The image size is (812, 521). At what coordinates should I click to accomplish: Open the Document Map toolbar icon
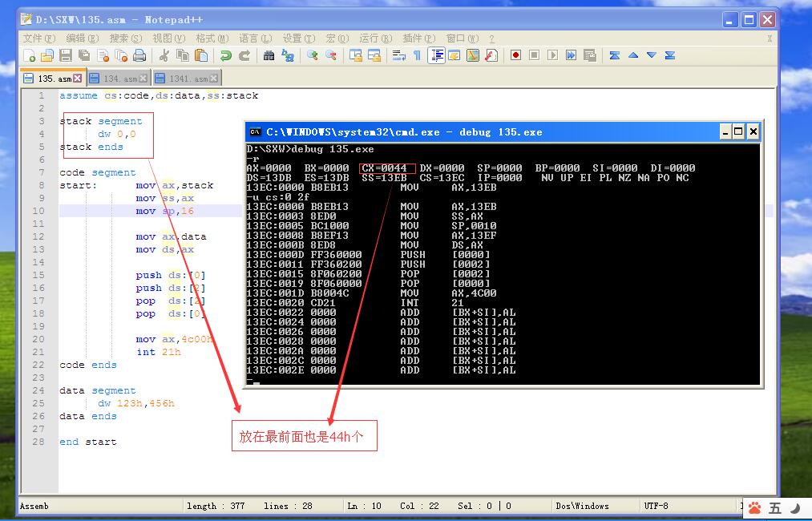click(x=473, y=55)
